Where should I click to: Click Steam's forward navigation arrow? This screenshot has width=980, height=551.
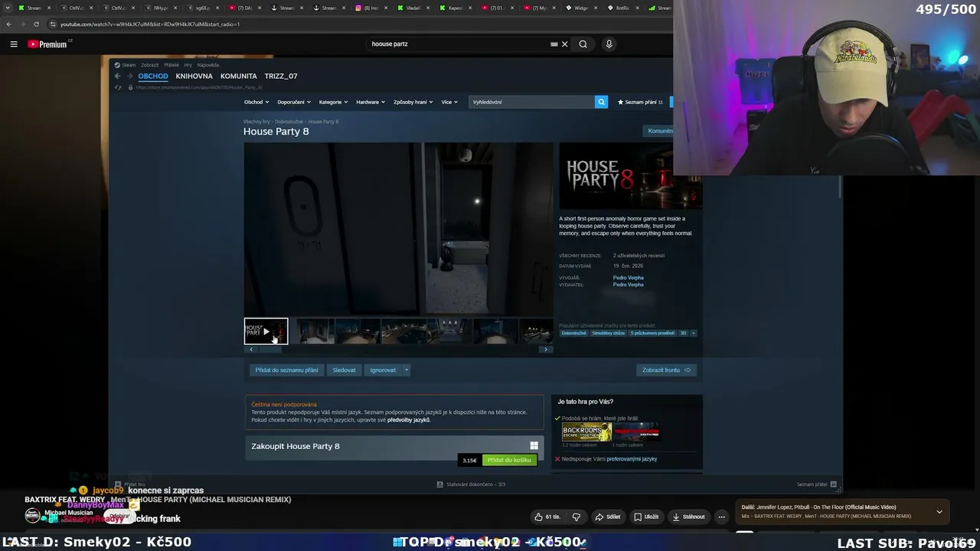129,77
